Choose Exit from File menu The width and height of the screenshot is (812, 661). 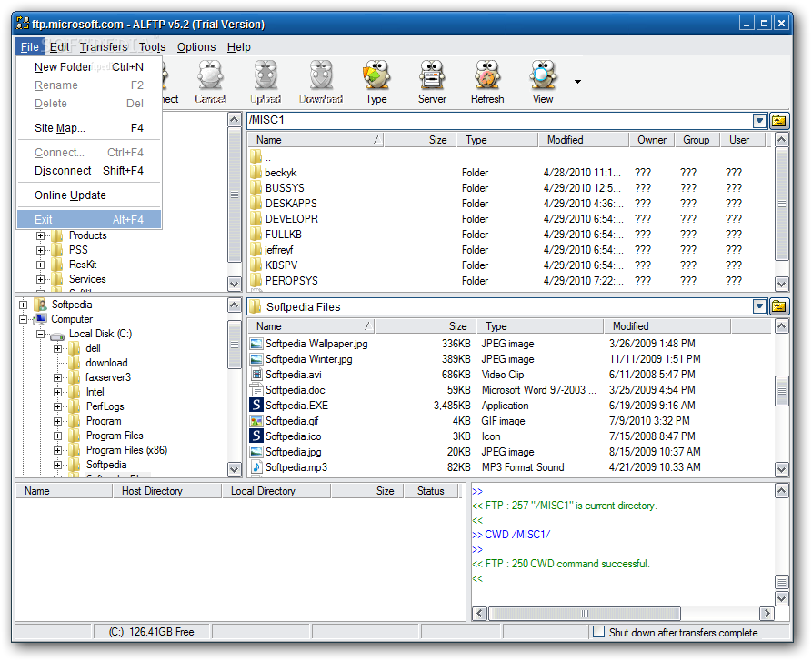tap(89, 219)
